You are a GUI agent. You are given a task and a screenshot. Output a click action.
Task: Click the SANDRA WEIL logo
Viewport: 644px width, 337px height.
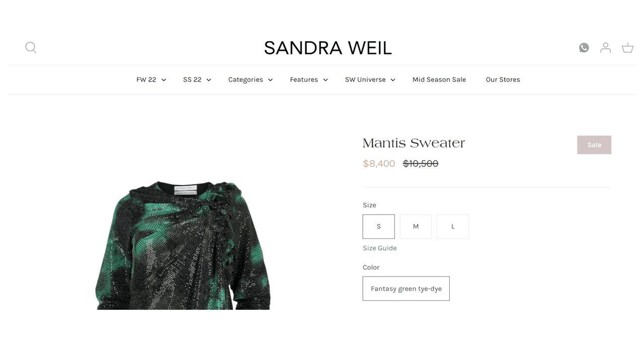pyautogui.click(x=328, y=48)
